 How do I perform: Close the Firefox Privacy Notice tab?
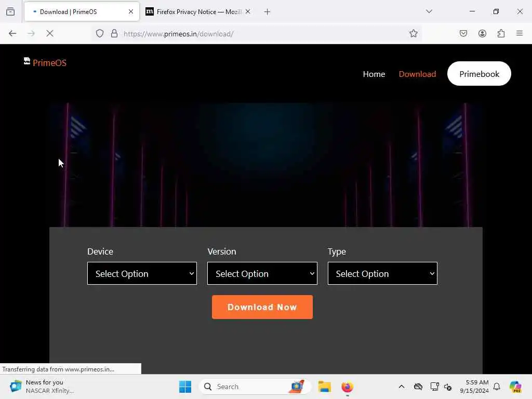pos(248,11)
